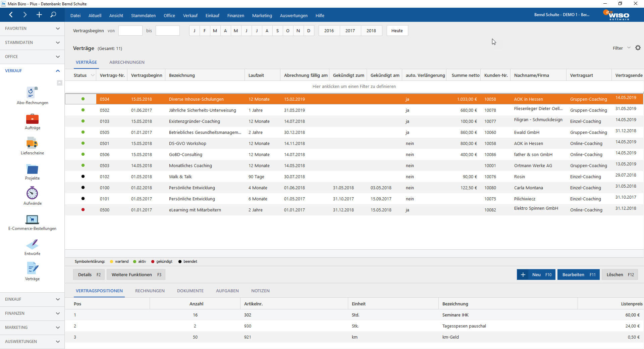Screen dimensions: 644x349
Task: Click the filter row 'Hier anklicken um einen Filter'
Action: [x=354, y=87]
